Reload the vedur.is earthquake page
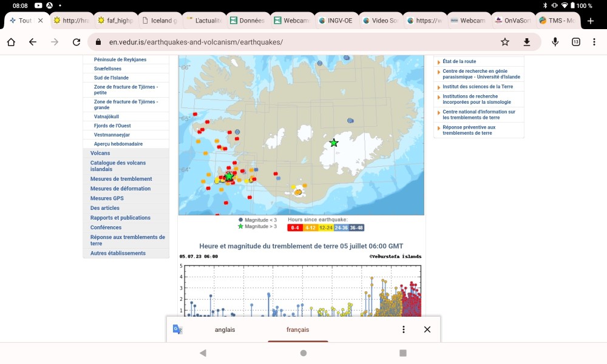 point(75,42)
